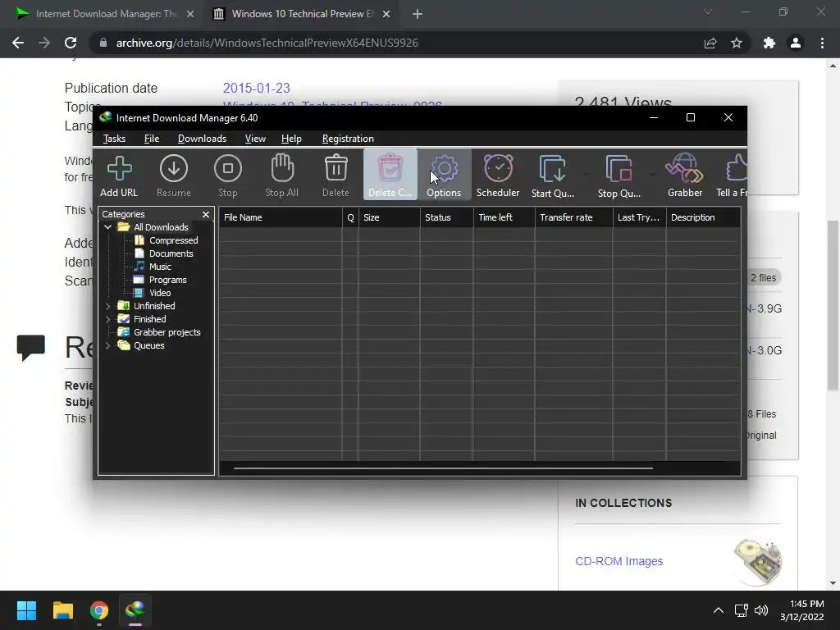
Task: Click the 2015-01-23 publication date link
Action: tap(256, 88)
